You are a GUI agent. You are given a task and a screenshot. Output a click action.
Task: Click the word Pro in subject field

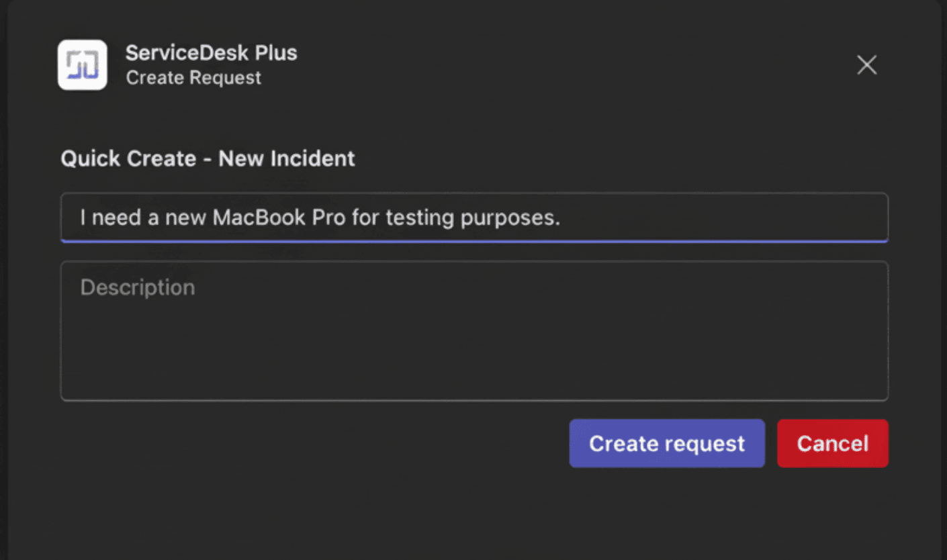(x=328, y=218)
